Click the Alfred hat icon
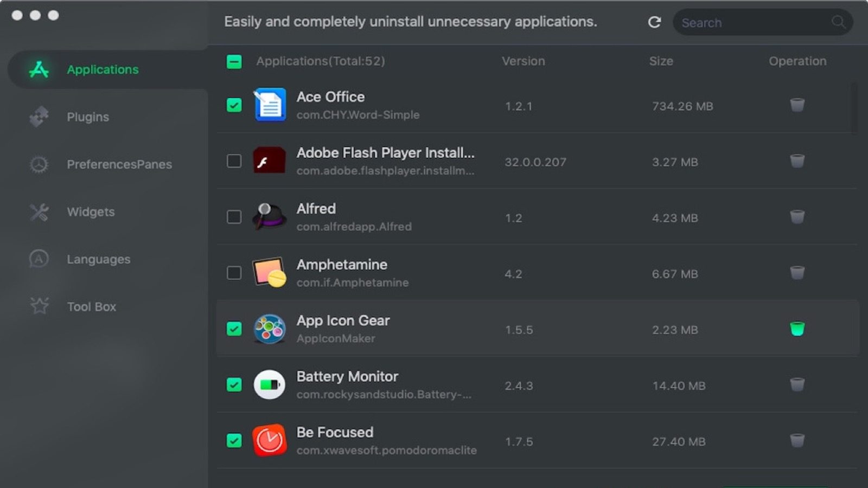 click(270, 217)
